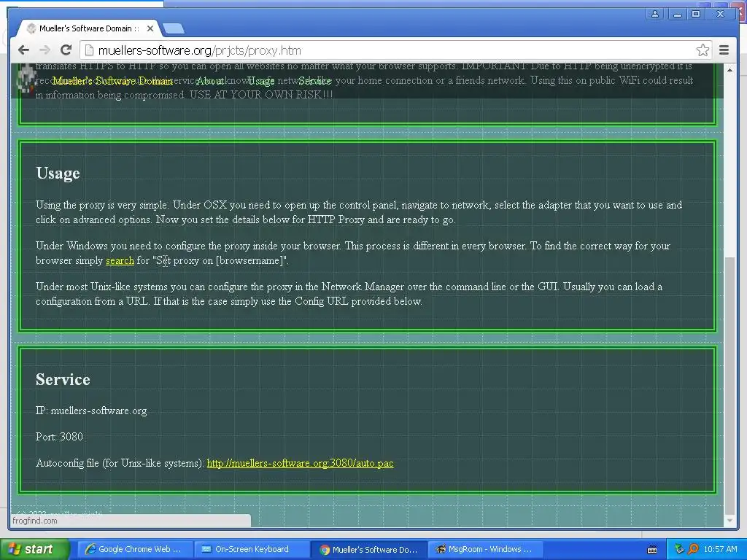Open the Mueller's Software Domain nav link

[112, 80]
